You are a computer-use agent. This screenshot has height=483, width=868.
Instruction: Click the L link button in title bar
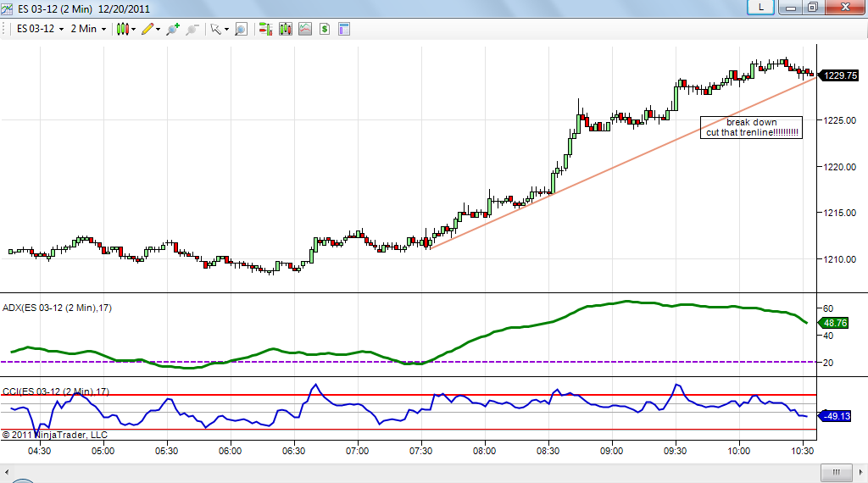point(760,7)
